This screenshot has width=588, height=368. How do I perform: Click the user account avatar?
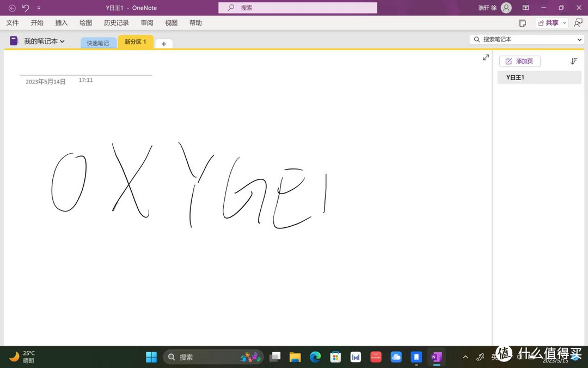click(506, 8)
